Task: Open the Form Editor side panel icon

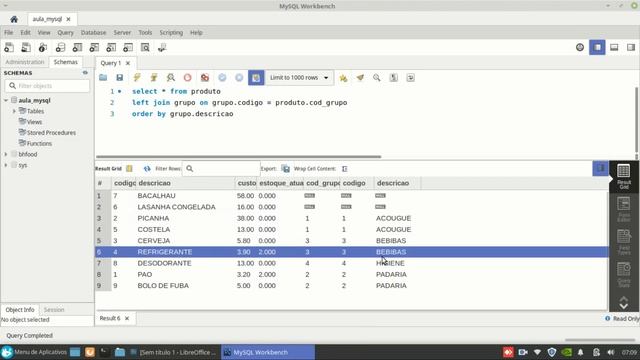Action: tap(624, 209)
